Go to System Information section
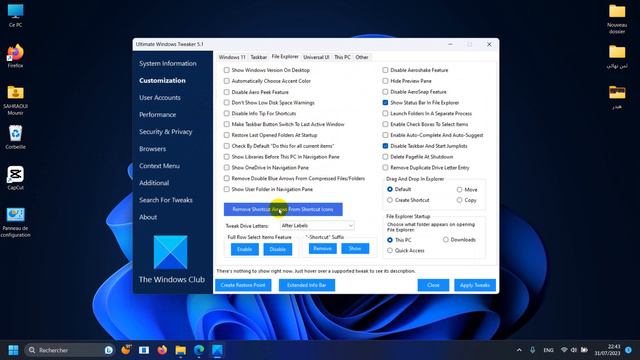640x360 pixels. (168, 63)
